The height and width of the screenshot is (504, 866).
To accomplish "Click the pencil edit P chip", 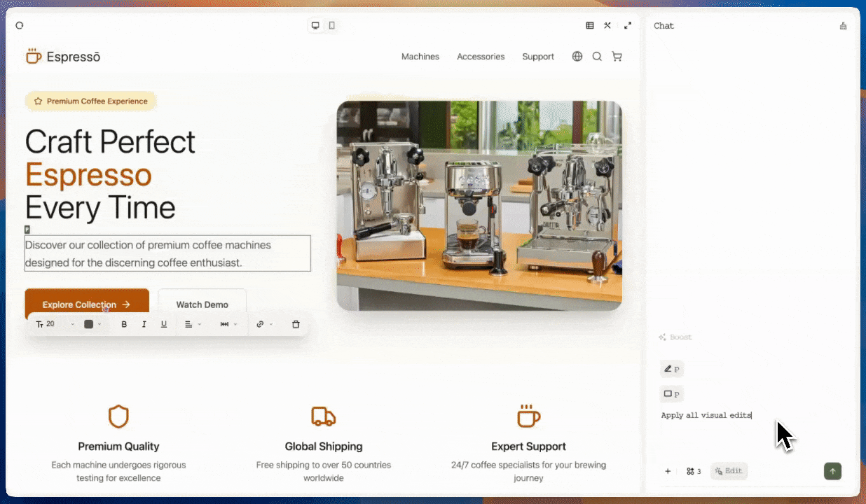I will tap(672, 369).
